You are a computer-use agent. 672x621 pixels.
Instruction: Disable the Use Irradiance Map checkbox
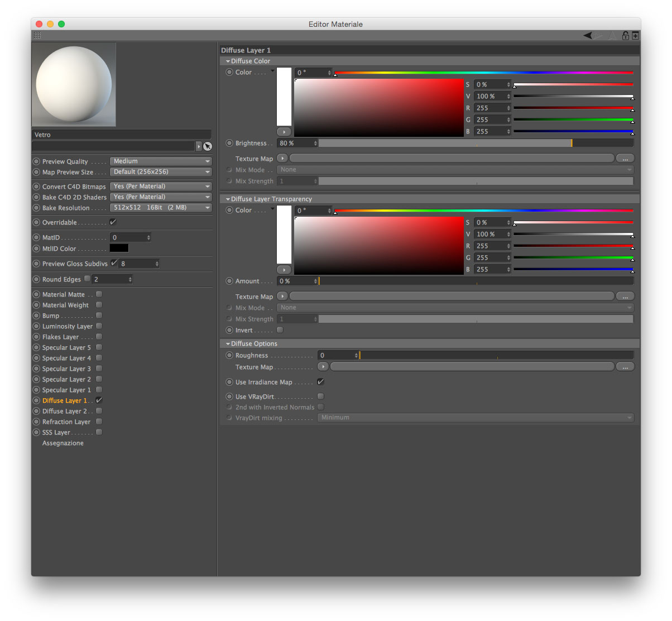tap(321, 382)
